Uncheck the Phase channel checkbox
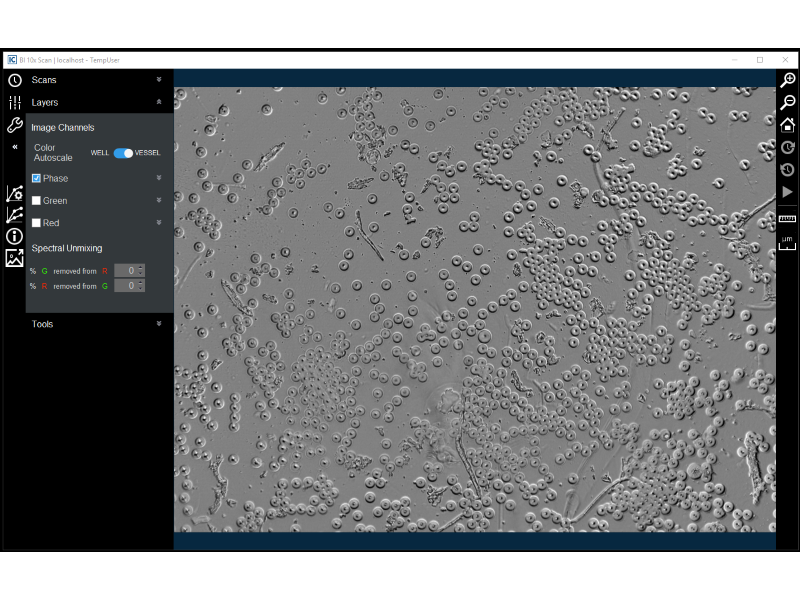The height and width of the screenshot is (600, 800). (36, 179)
